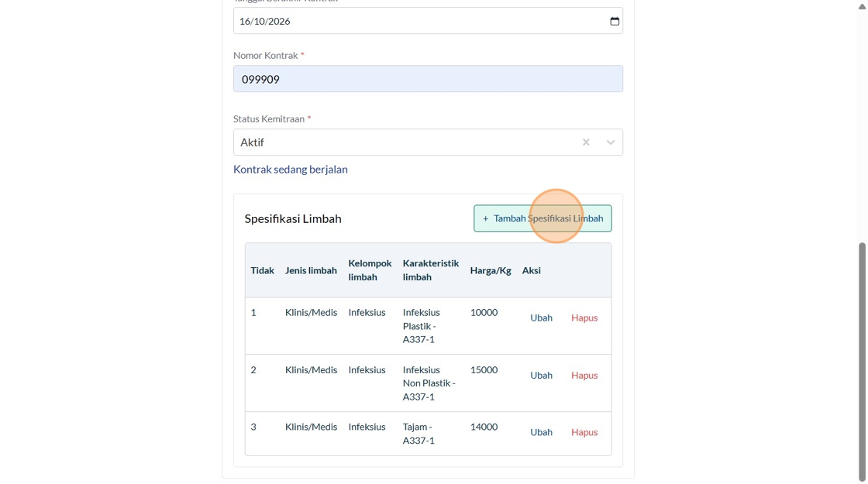868x484 pixels.
Task: Click the Harga/Kg column header
Action: pyautogui.click(x=491, y=270)
